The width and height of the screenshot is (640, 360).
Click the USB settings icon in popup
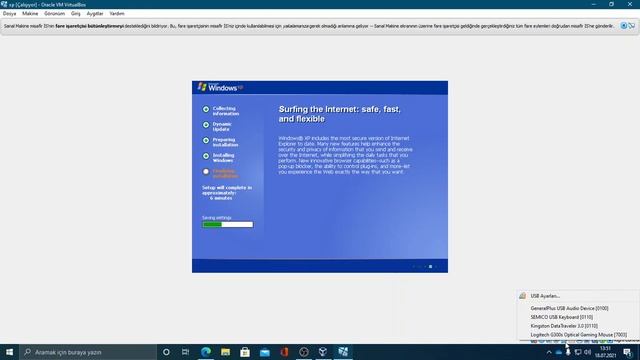click(x=522, y=296)
